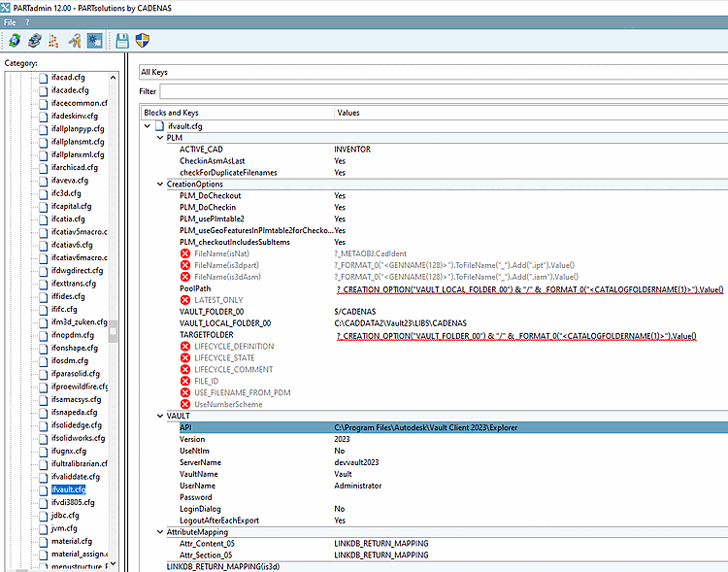Screen dimensions: 728x572
Task: Click red X icon next to FileName(isNat)
Action: (185, 252)
